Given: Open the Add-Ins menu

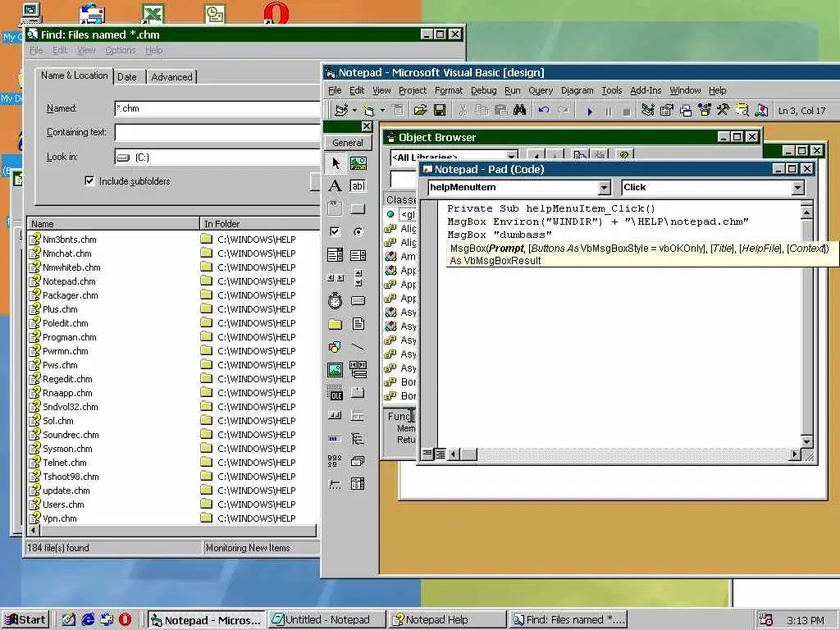Looking at the screenshot, I should click(x=646, y=90).
